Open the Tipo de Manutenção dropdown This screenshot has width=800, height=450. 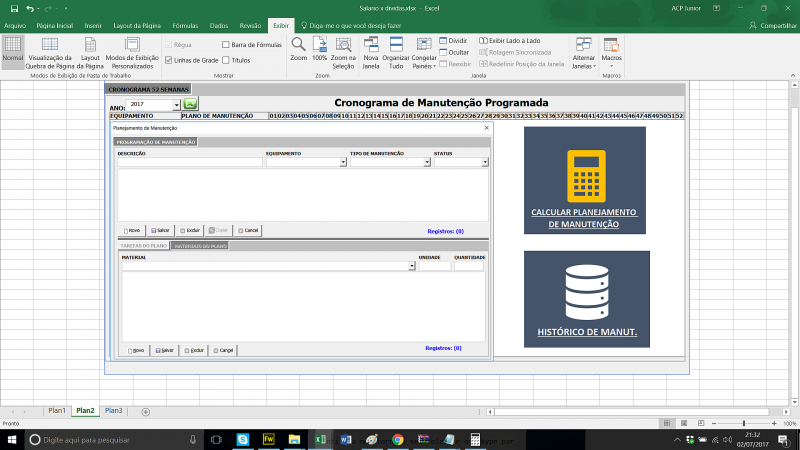tap(425, 162)
